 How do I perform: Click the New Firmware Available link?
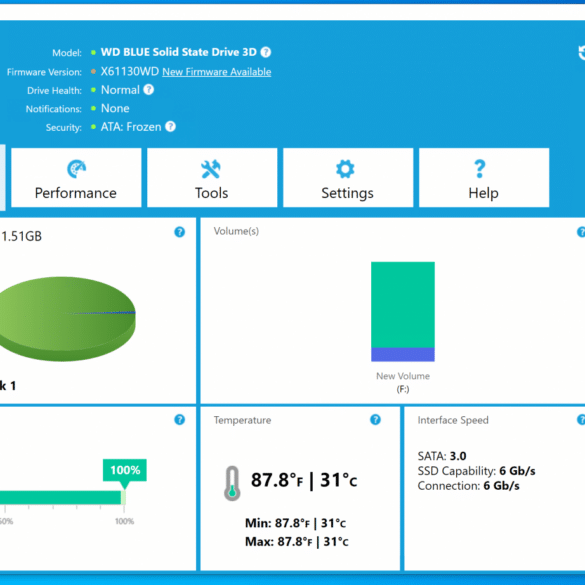click(x=217, y=72)
